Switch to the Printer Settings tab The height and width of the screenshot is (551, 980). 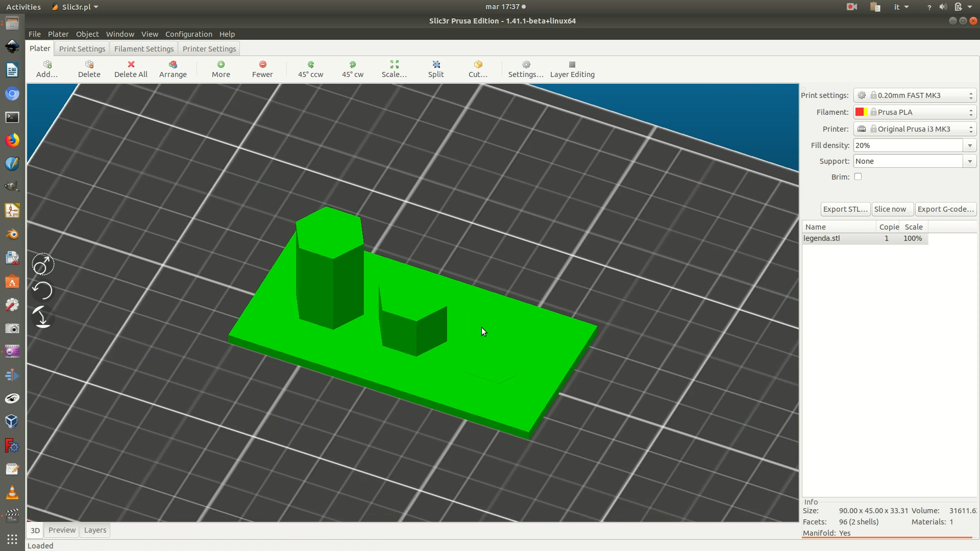pos(209,48)
